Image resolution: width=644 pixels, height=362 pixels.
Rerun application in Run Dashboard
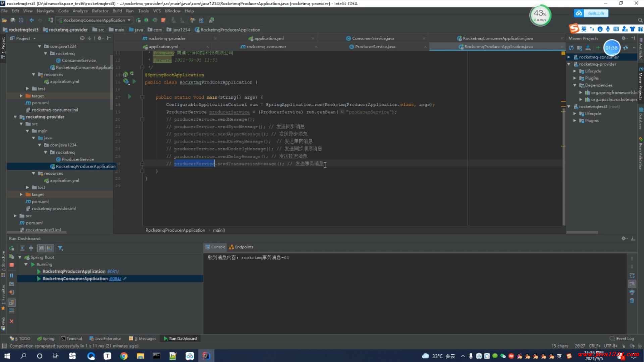(12, 248)
